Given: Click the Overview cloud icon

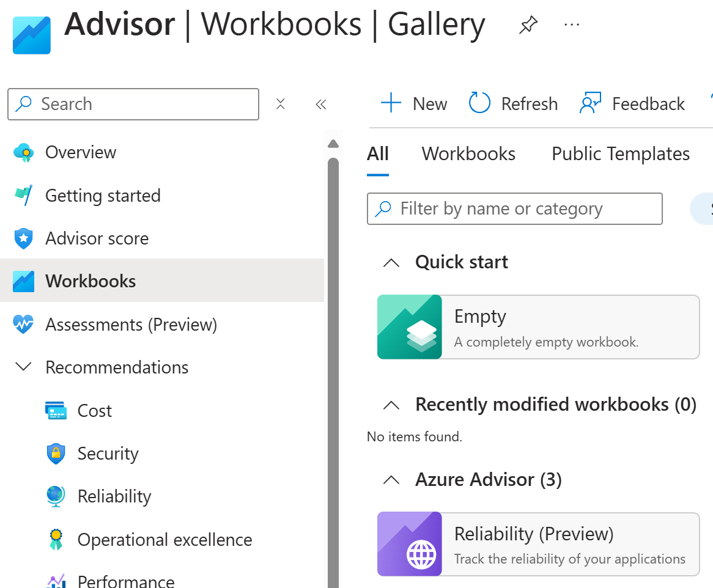Looking at the screenshot, I should click(24, 153).
